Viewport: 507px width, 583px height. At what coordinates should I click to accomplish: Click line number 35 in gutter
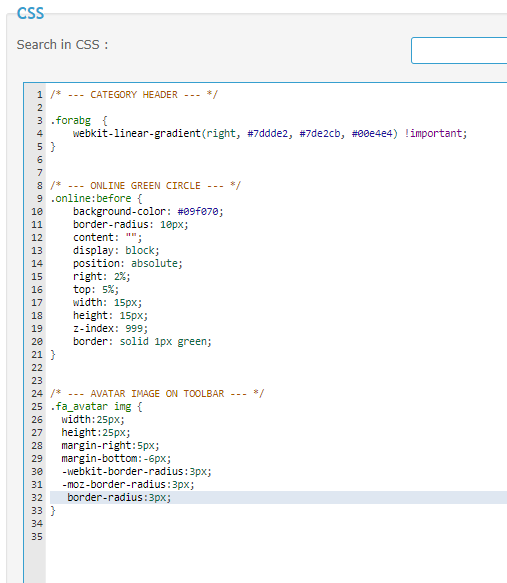37,537
